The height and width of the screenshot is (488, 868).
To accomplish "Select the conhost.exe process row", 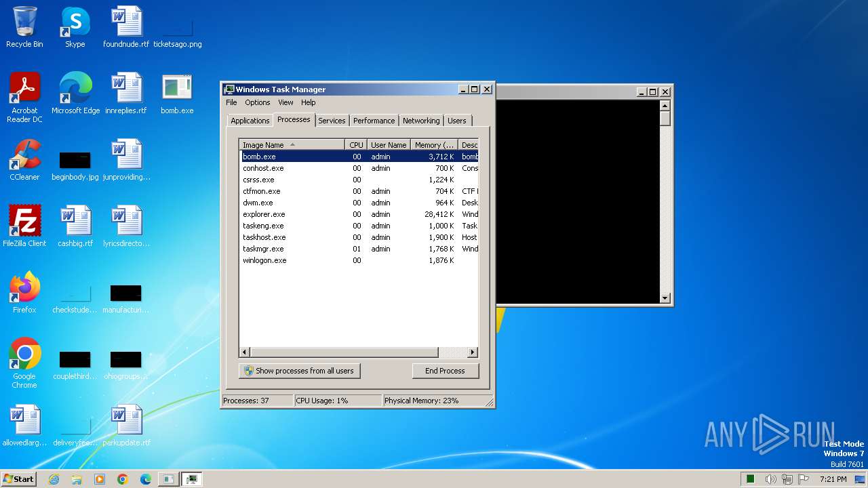I will [359, 168].
